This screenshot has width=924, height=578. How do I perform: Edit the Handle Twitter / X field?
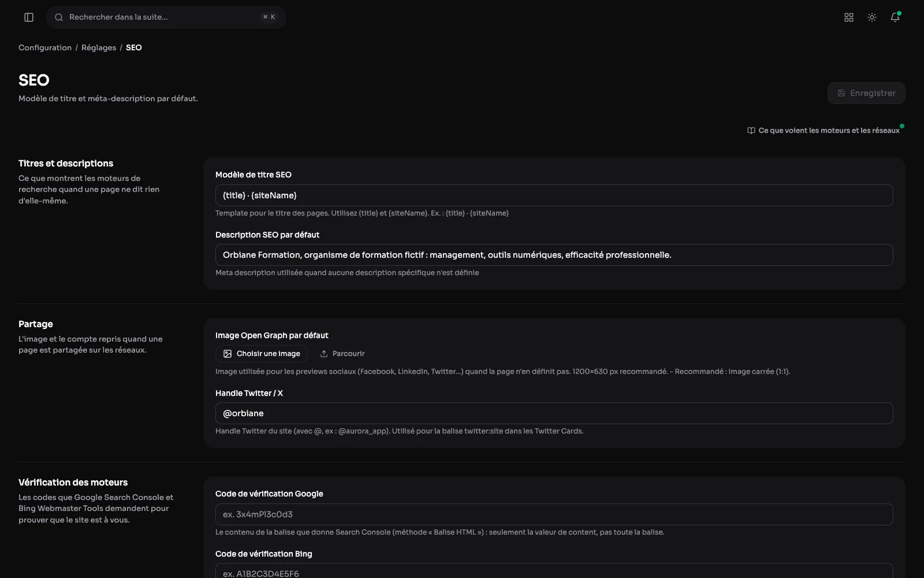554,413
